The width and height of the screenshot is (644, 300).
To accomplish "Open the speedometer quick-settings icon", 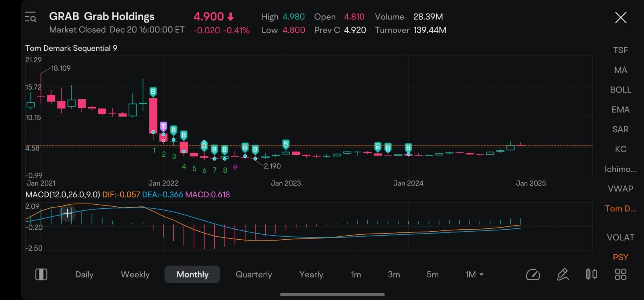I will [533, 275].
